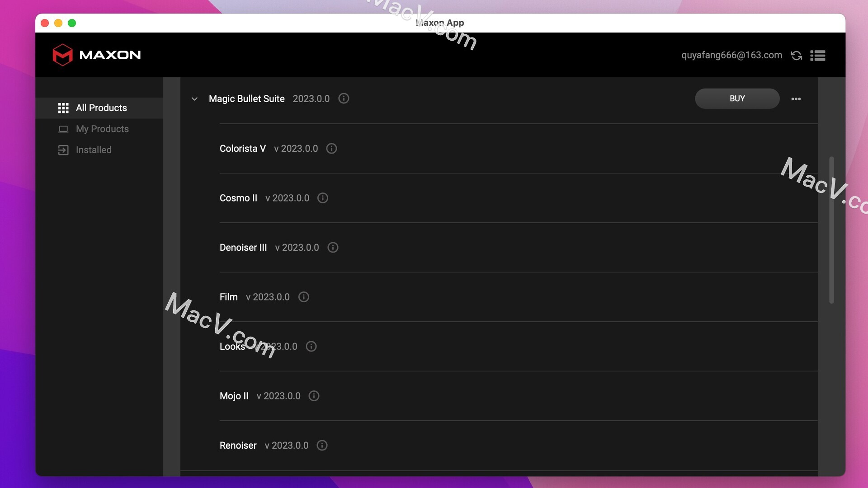Image resolution: width=868 pixels, height=488 pixels.
Task: Open the Installed section
Action: [x=93, y=150]
